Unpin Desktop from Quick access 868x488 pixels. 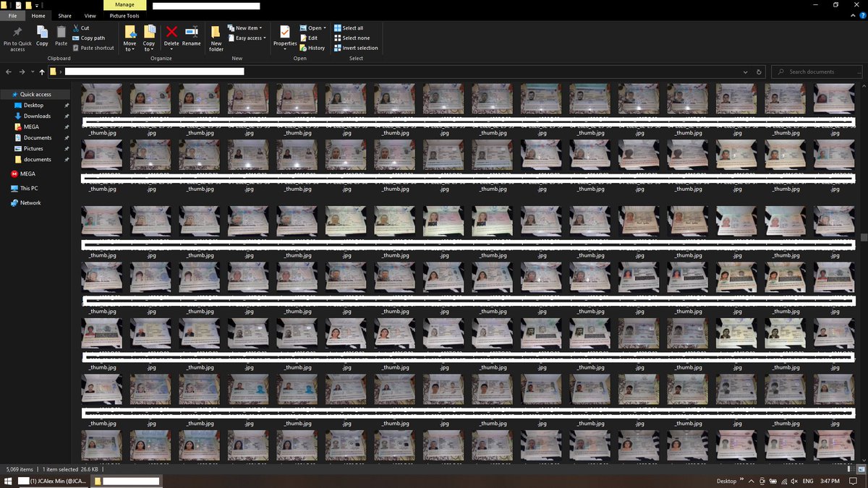click(66, 105)
